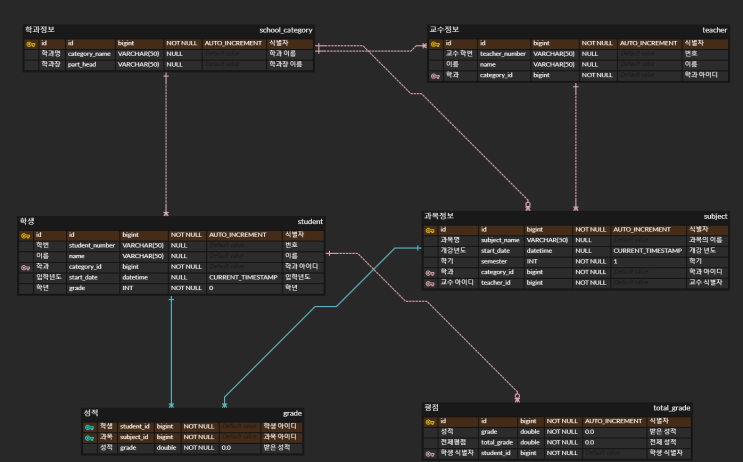Select the student_number column cell
The height and width of the screenshot is (462, 743).
[x=92, y=245]
